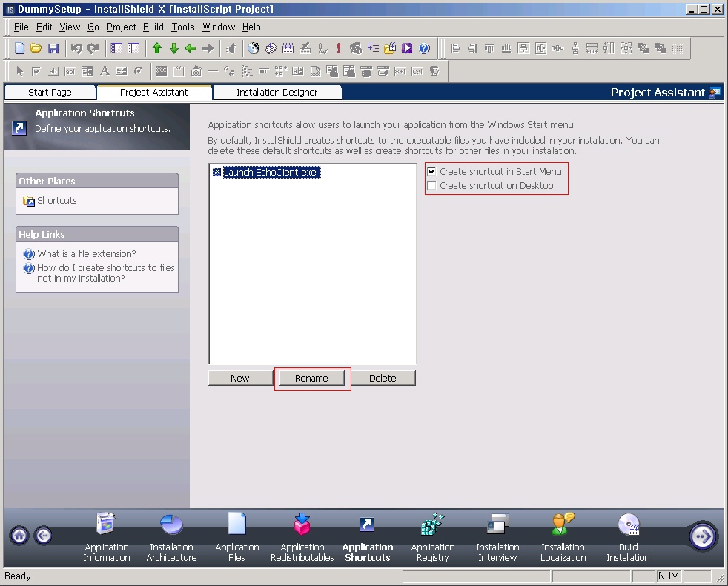The height and width of the screenshot is (586, 728).
Task: Switch to the Installation Designer tab
Action: point(277,93)
